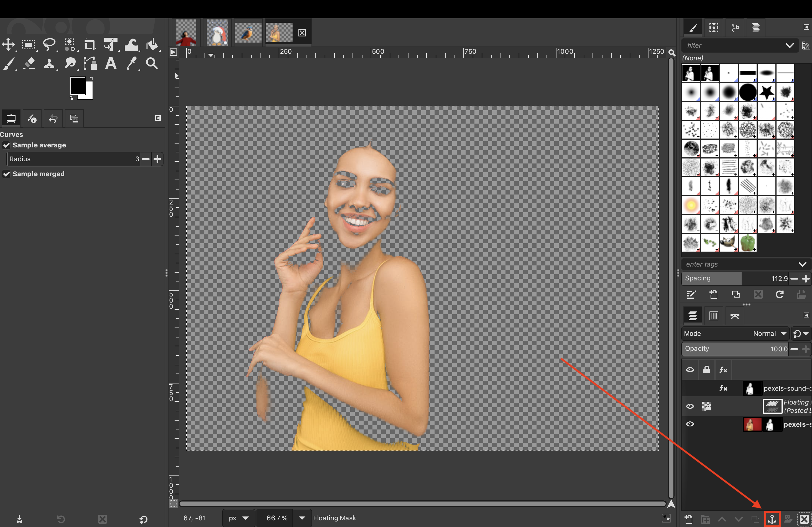The image size is (812, 527).
Task: Open the zoom percentage dropdown
Action: pyautogui.click(x=302, y=518)
